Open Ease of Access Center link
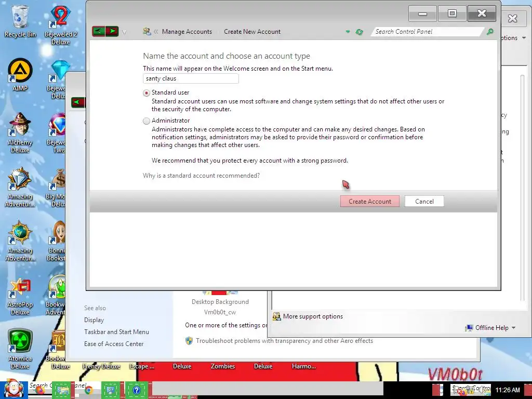The width and height of the screenshot is (532, 399). pyautogui.click(x=114, y=344)
